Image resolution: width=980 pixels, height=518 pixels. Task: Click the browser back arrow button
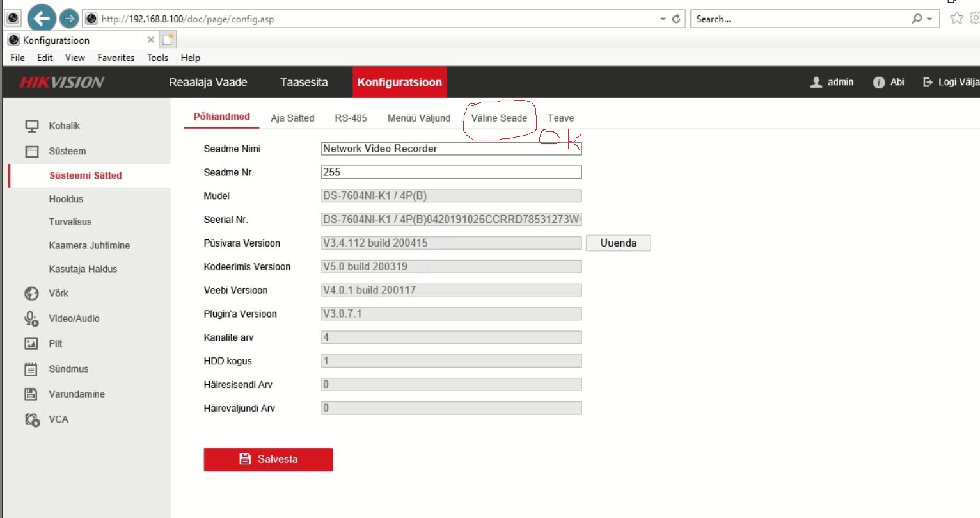click(42, 19)
